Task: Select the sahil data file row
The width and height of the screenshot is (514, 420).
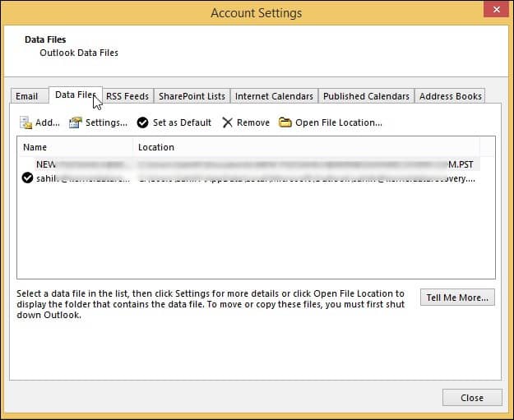Action: pos(248,178)
